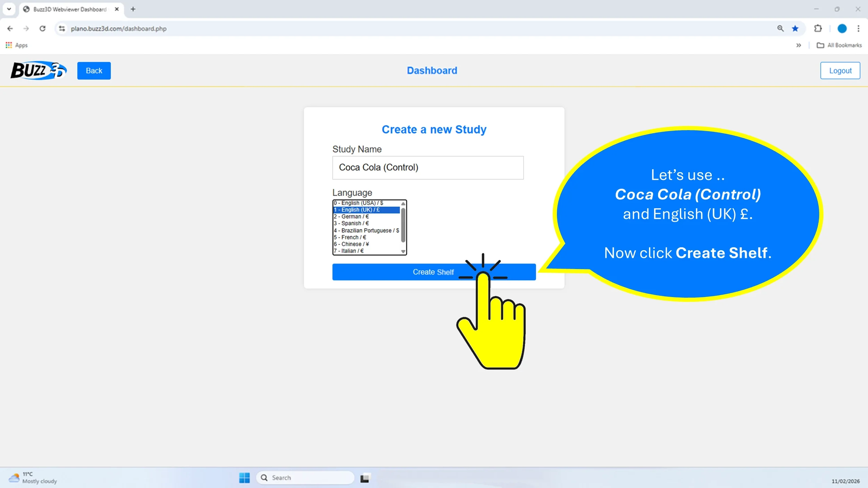Open a new browser tab
The height and width of the screenshot is (488, 868).
click(x=133, y=9)
